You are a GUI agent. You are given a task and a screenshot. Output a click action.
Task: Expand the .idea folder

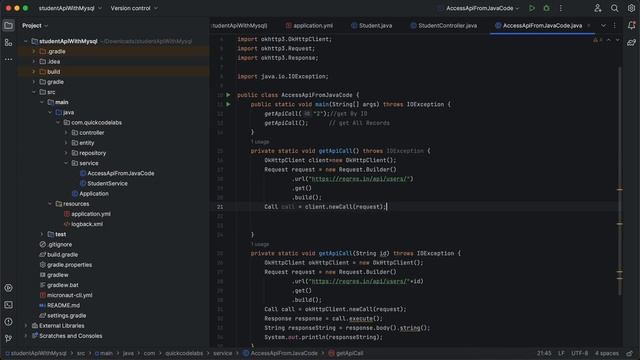pyautogui.click(x=34, y=62)
